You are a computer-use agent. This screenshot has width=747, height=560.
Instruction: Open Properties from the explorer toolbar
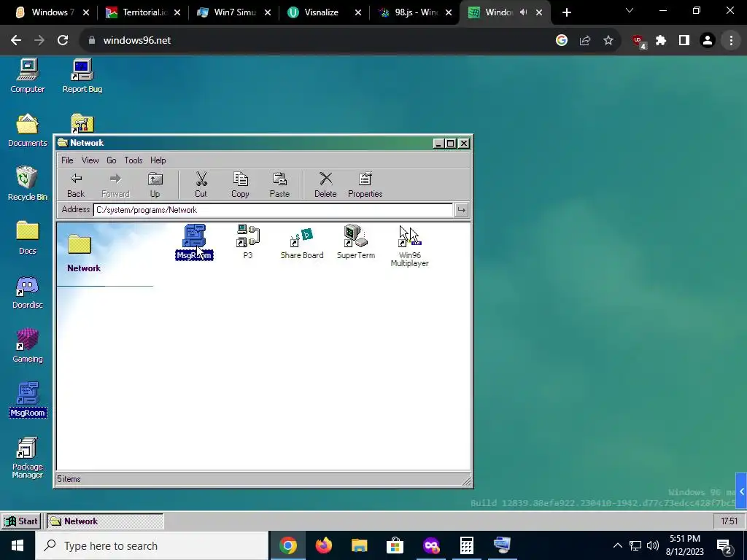click(365, 184)
